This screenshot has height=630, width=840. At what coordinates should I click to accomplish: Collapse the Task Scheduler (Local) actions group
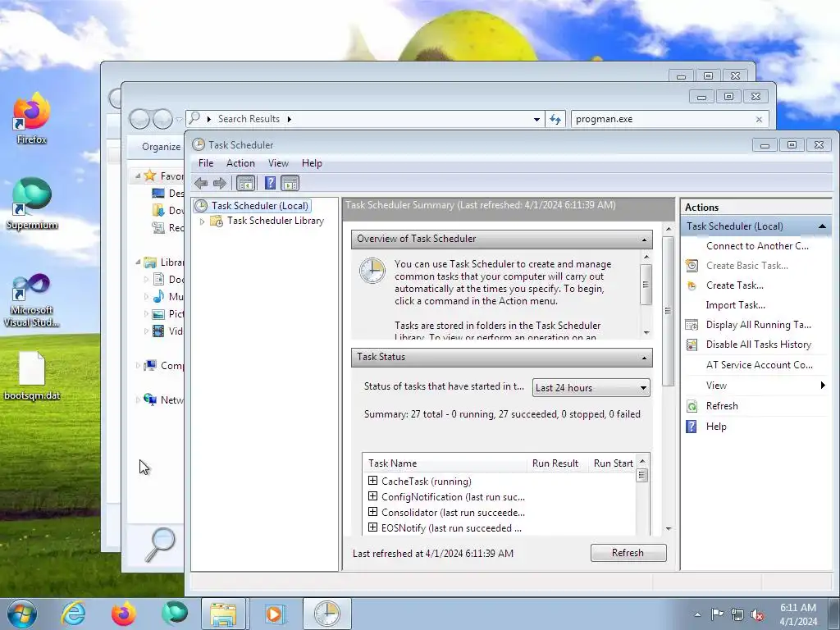tap(822, 226)
